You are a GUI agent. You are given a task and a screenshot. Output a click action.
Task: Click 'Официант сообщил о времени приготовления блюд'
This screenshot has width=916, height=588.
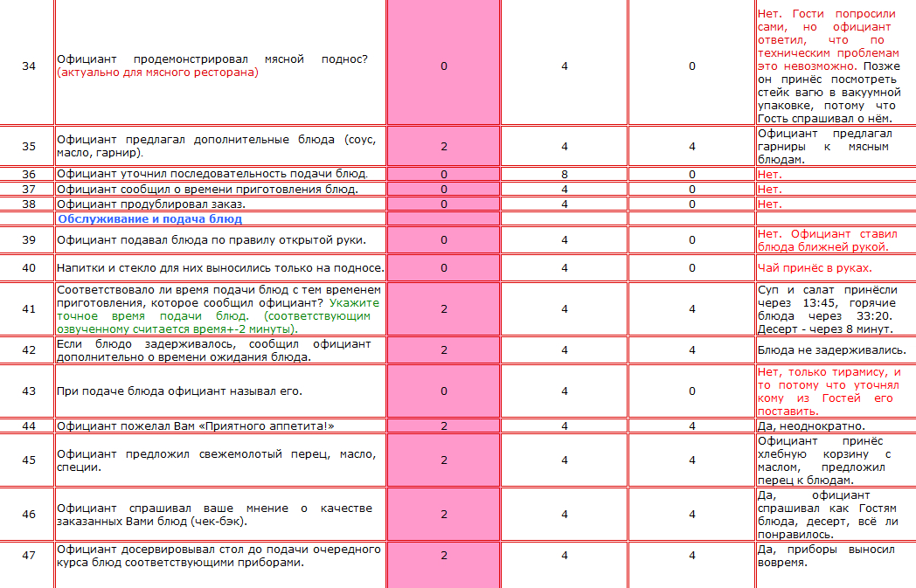[207, 190]
